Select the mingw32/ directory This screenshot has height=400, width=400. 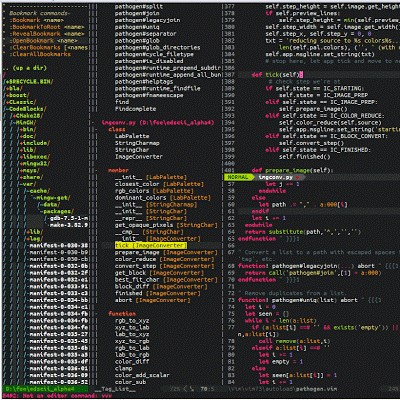coord(34,164)
